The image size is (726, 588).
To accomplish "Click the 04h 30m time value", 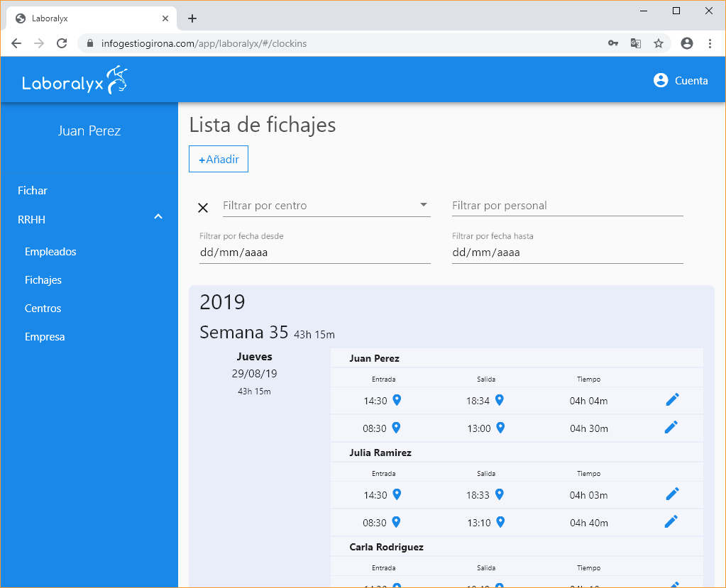I will click(x=589, y=428).
